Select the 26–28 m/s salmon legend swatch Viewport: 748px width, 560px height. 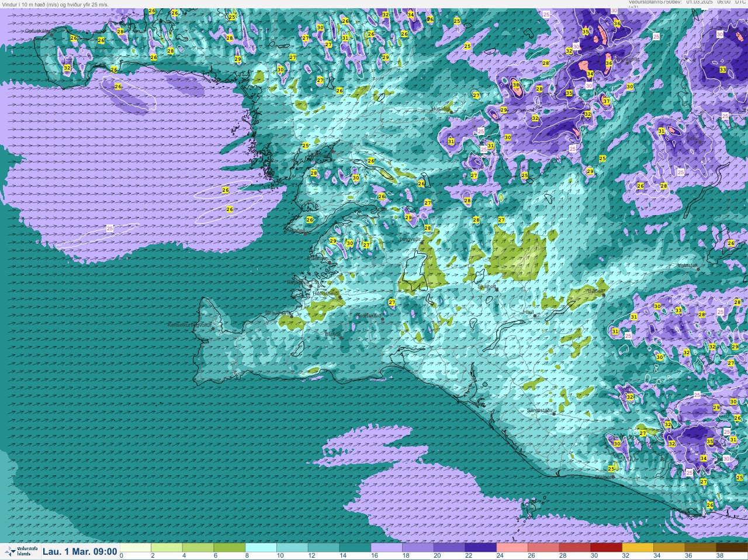coord(543,548)
